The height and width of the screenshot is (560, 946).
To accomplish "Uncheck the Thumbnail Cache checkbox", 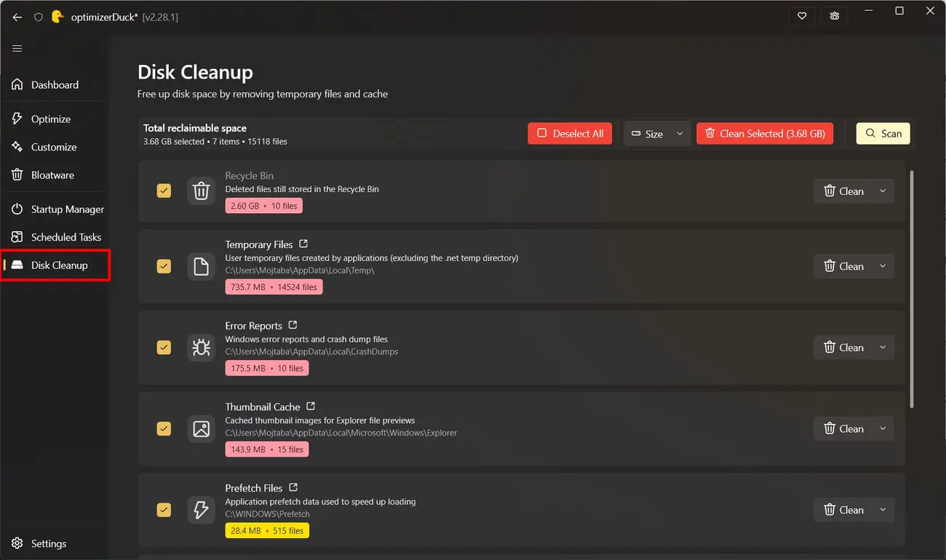I will 164,429.
